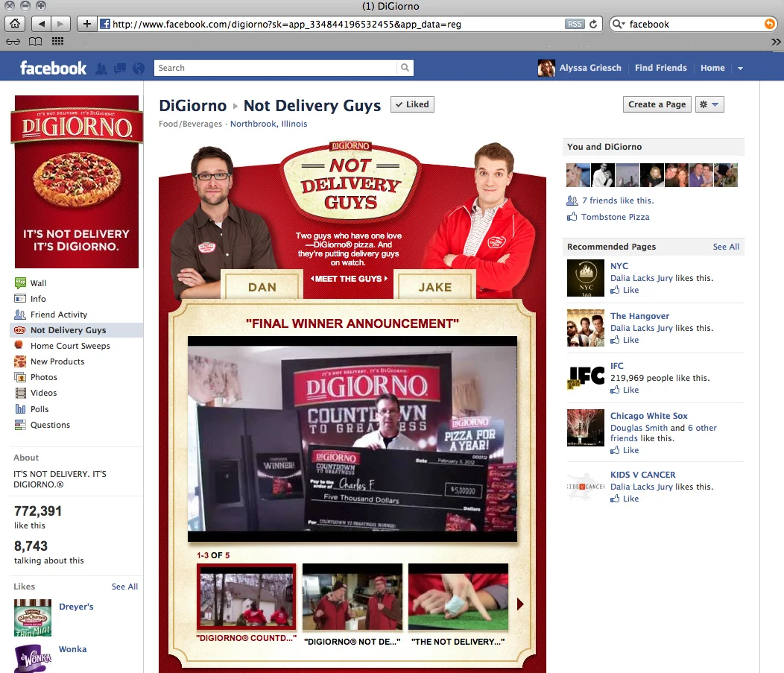Show next videos with red arrow
The height and width of the screenshot is (673, 784).
pyautogui.click(x=520, y=604)
